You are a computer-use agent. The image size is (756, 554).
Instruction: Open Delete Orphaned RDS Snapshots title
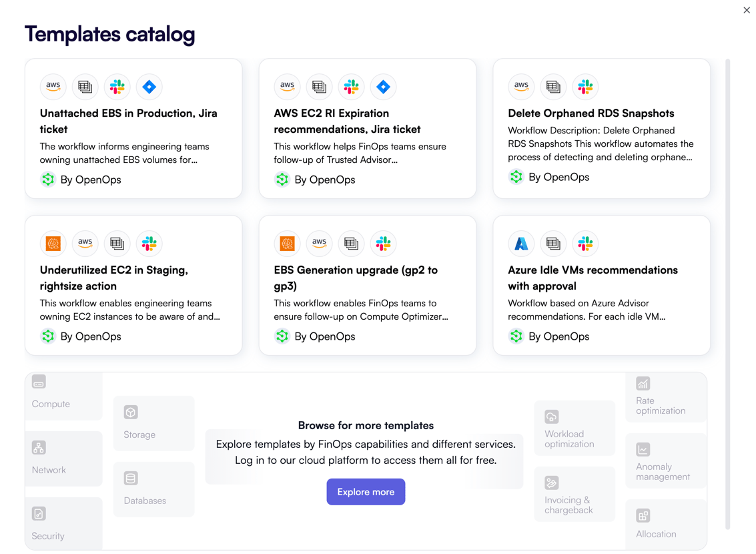(x=591, y=113)
